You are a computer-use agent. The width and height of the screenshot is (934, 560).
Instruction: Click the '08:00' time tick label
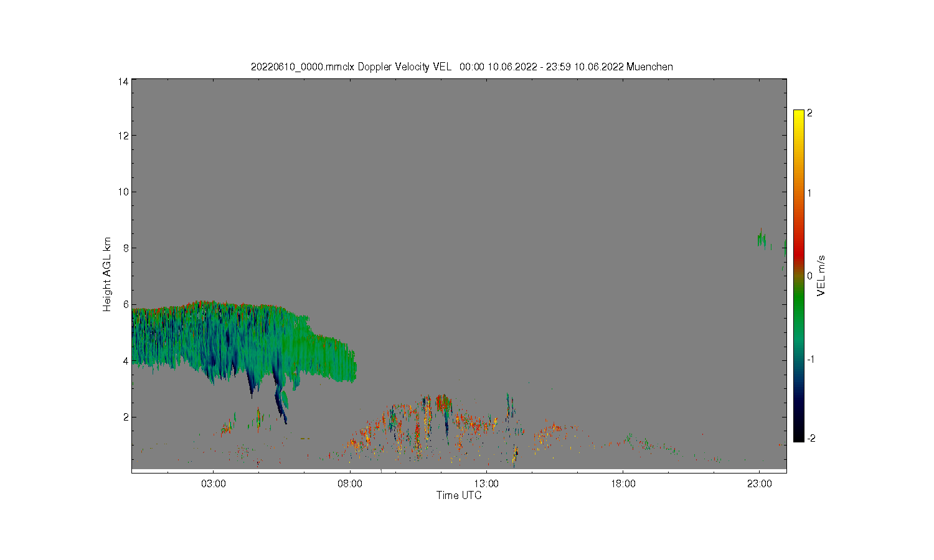tap(350, 484)
